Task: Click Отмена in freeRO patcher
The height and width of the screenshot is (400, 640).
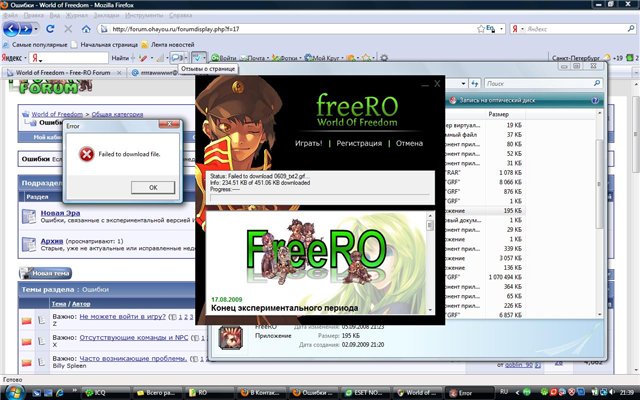Action: 409,143
